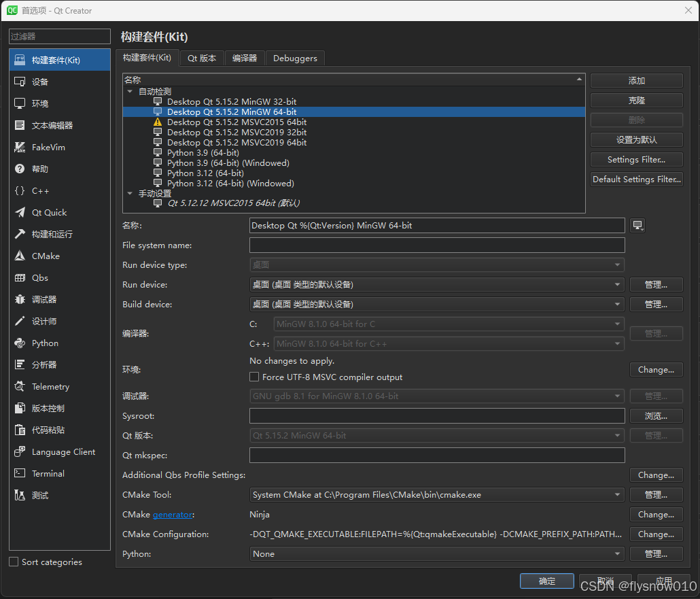Image resolution: width=700 pixels, height=599 pixels.
Task: Click the Qt Creator logo in title bar
Action: pyautogui.click(x=12, y=10)
